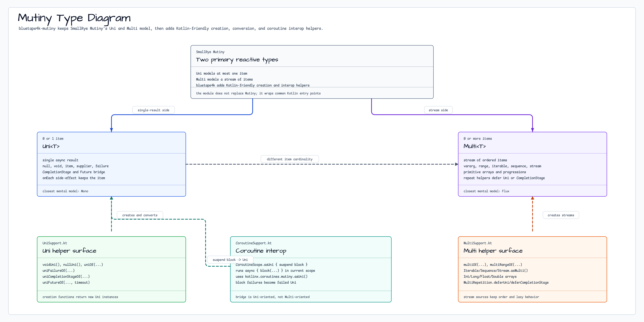644x322 pixels.
Task: Click uses kotlinx.coroutines.mutiny.asUni() line
Action: pos(271,277)
